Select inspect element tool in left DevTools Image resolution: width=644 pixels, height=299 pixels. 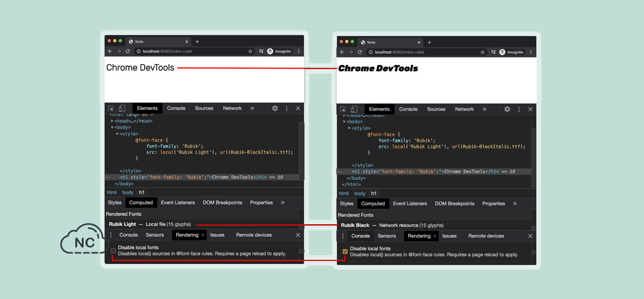point(111,108)
